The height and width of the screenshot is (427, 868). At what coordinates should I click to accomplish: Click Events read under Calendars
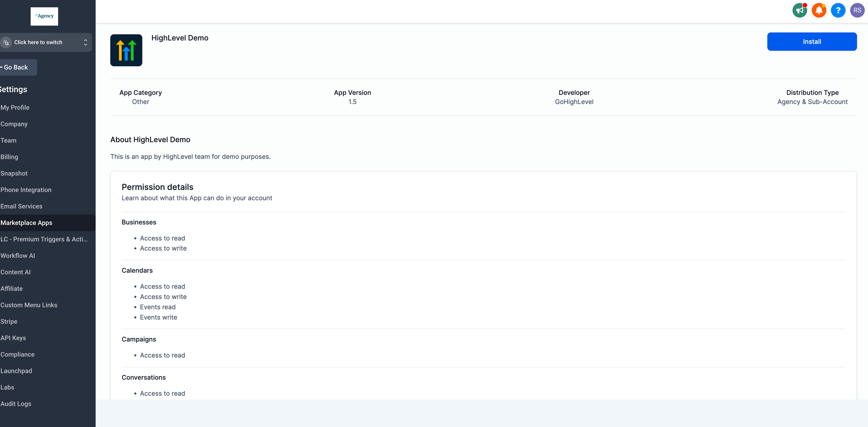pyautogui.click(x=158, y=307)
